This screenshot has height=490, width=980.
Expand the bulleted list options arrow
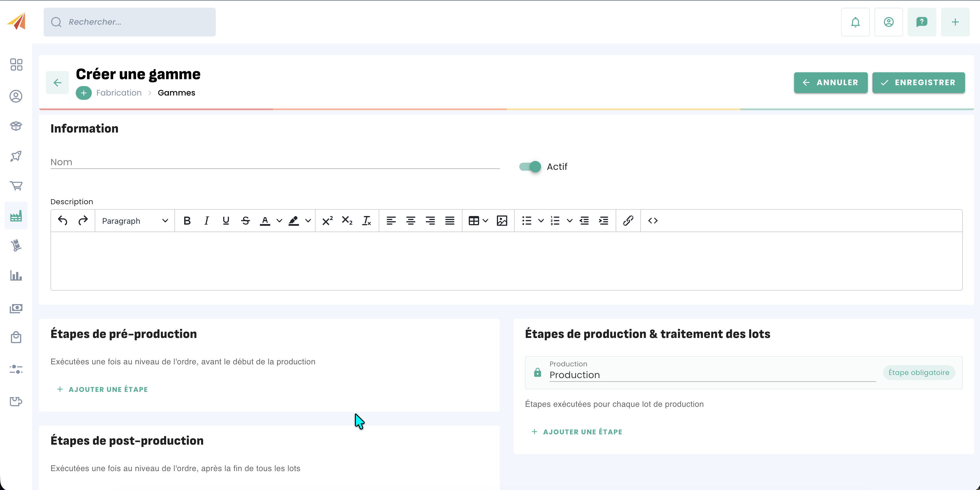point(540,221)
